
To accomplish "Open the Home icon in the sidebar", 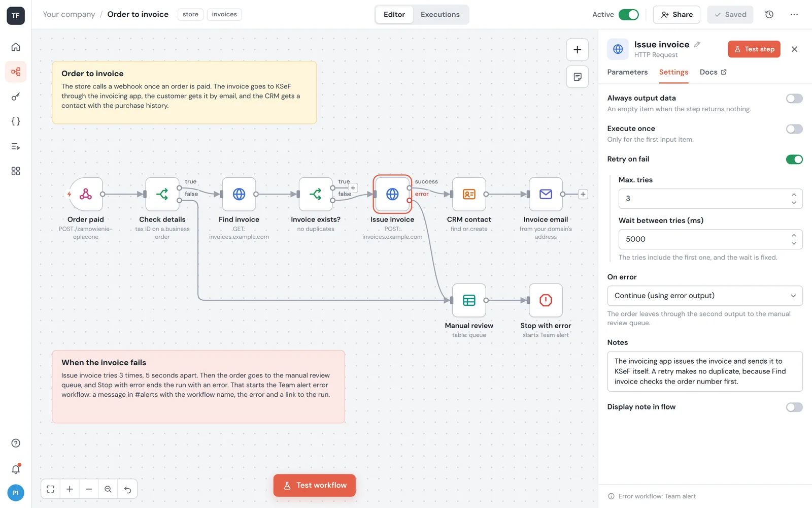I will click(16, 47).
